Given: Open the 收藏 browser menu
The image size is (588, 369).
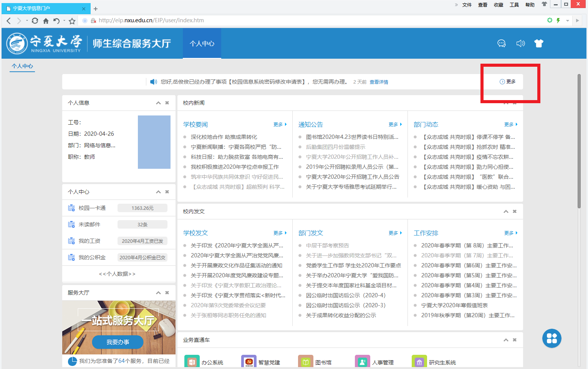Looking at the screenshot, I should (499, 5).
